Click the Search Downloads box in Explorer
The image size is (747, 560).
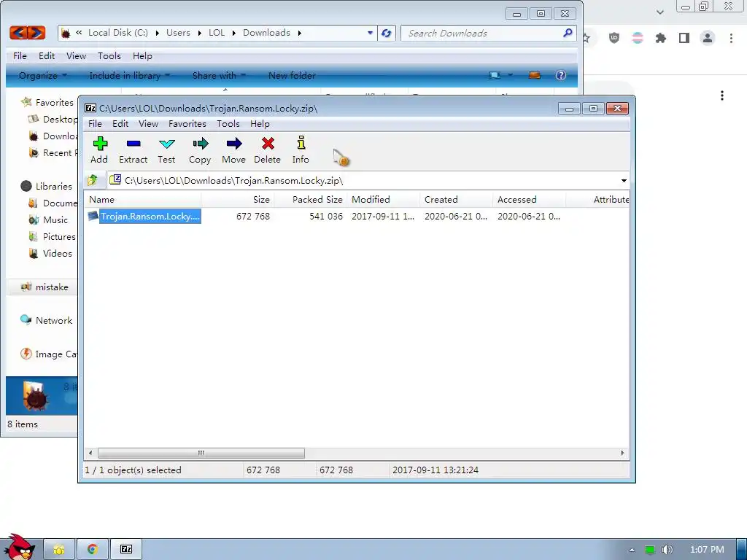(483, 34)
